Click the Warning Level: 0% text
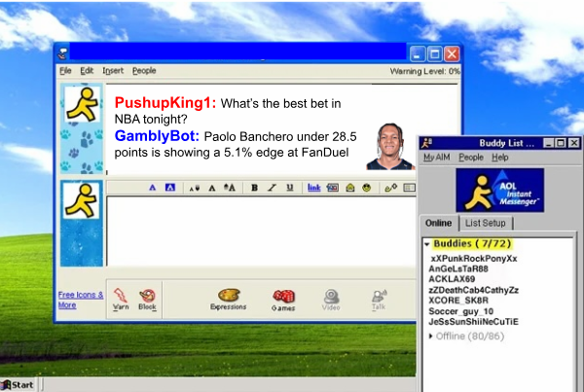 tap(425, 71)
